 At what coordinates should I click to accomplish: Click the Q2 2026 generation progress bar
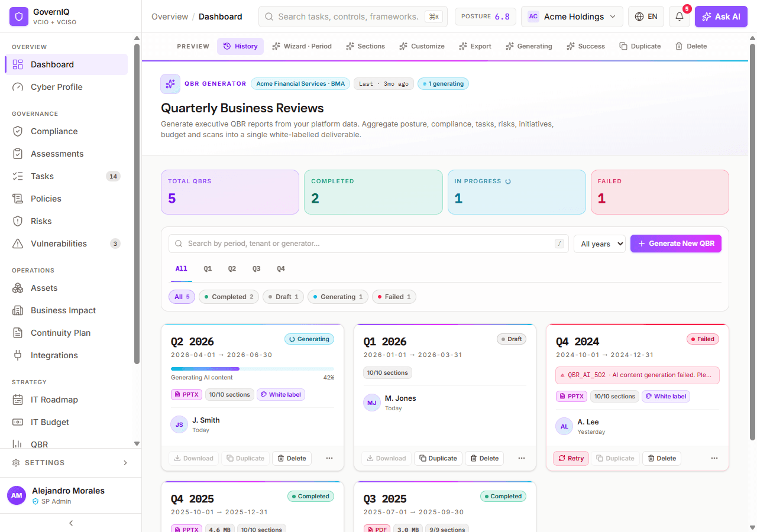click(x=253, y=369)
